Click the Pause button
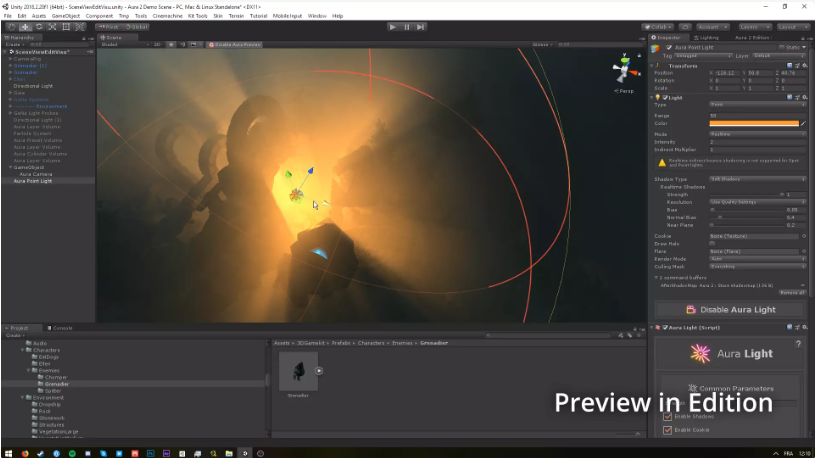 click(407, 27)
